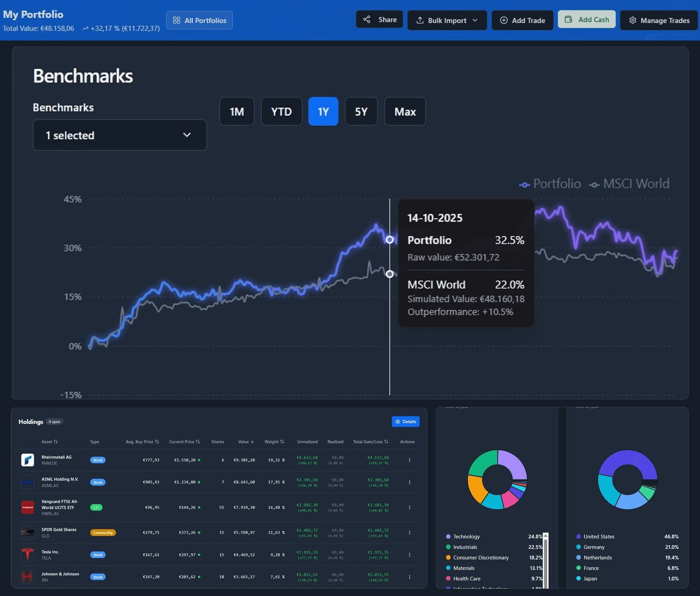Click the MSCI World marker on the chart
Image resolution: width=700 pixels, height=596 pixels.
[390, 274]
